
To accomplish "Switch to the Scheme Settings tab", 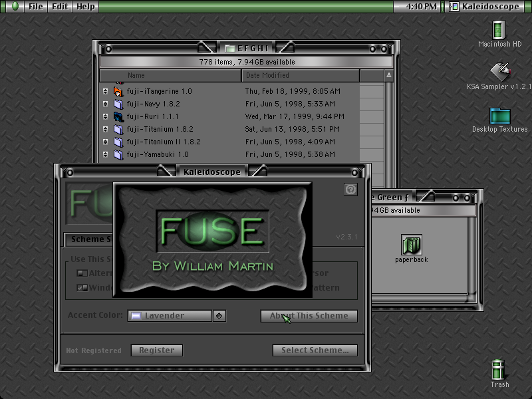I will (x=89, y=239).
